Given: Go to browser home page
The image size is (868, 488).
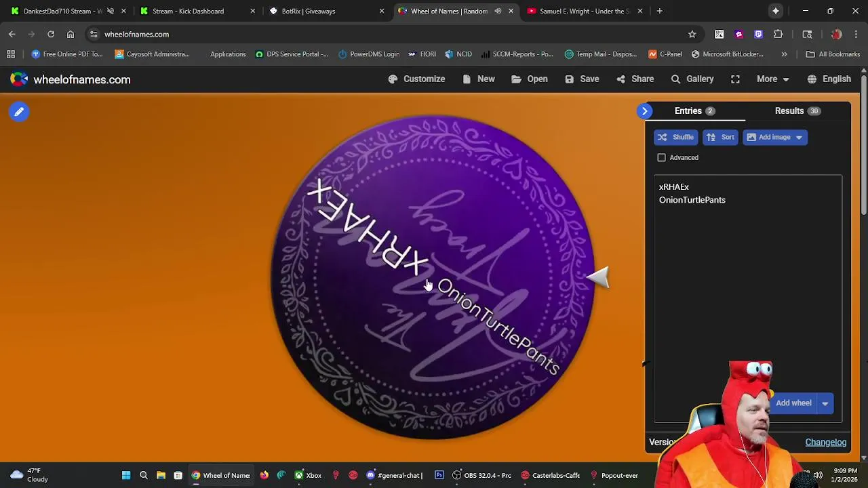Looking at the screenshot, I should [71, 34].
